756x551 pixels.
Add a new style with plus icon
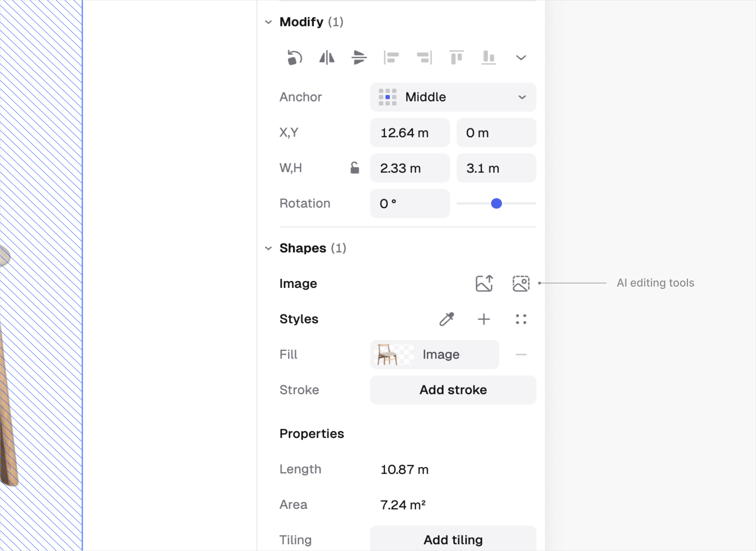pos(484,319)
